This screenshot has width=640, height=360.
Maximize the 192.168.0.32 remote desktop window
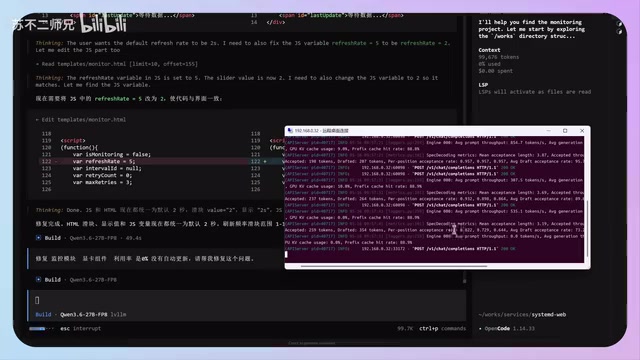[565, 131]
